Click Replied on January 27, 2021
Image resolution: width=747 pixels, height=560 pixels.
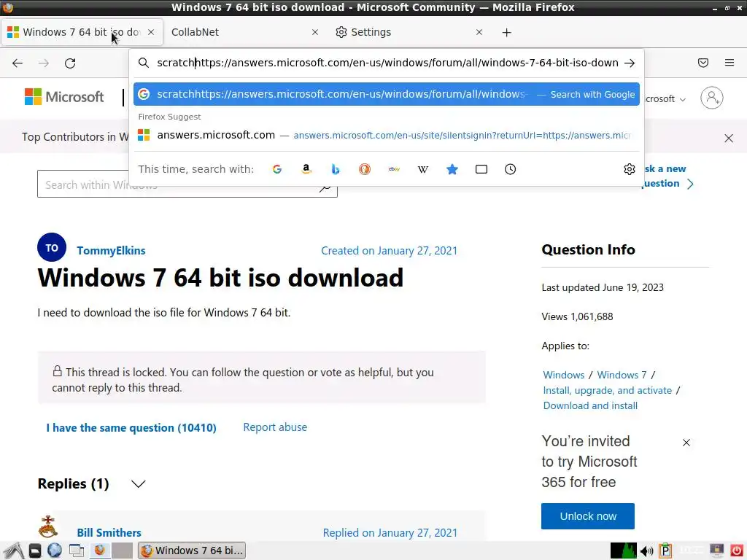390,532
